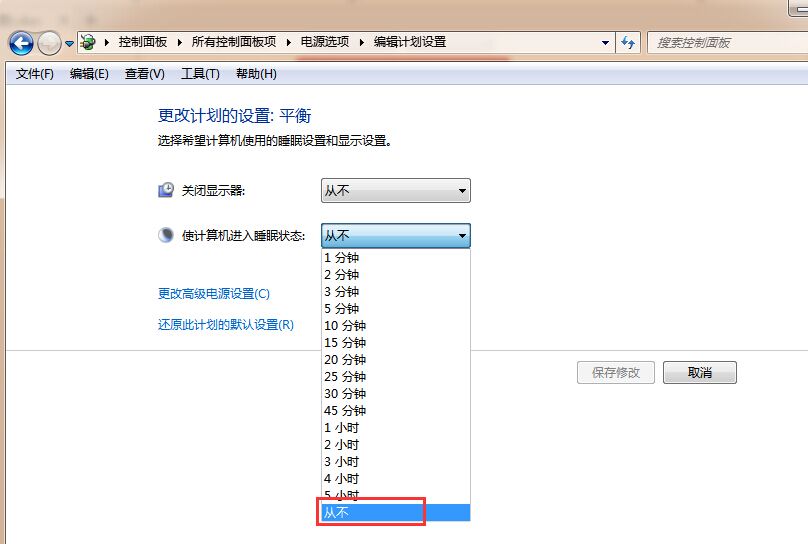The width and height of the screenshot is (808, 544).
Task: Click the Control Panel icon in address bar
Action: (x=88, y=42)
